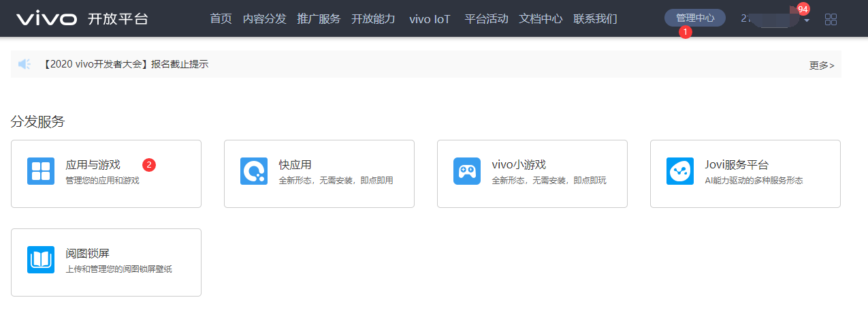The height and width of the screenshot is (317, 868).
Task: Open 文档中心 menu item
Action: tap(541, 18)
